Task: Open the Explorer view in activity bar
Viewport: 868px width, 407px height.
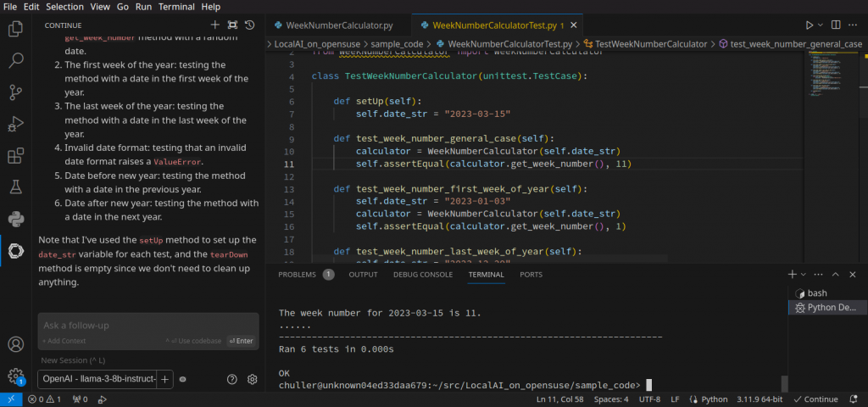Action: coord(15,29)
